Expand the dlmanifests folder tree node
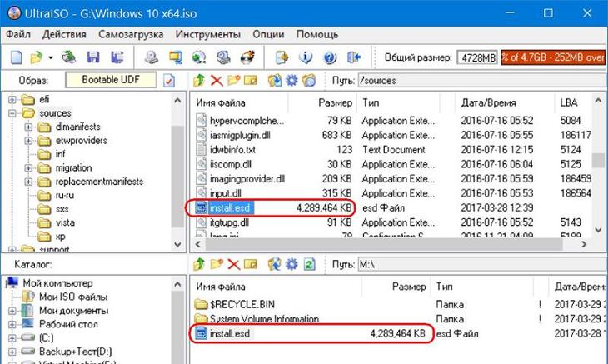The height and width of the screenshot is (364, 608). 27,127
